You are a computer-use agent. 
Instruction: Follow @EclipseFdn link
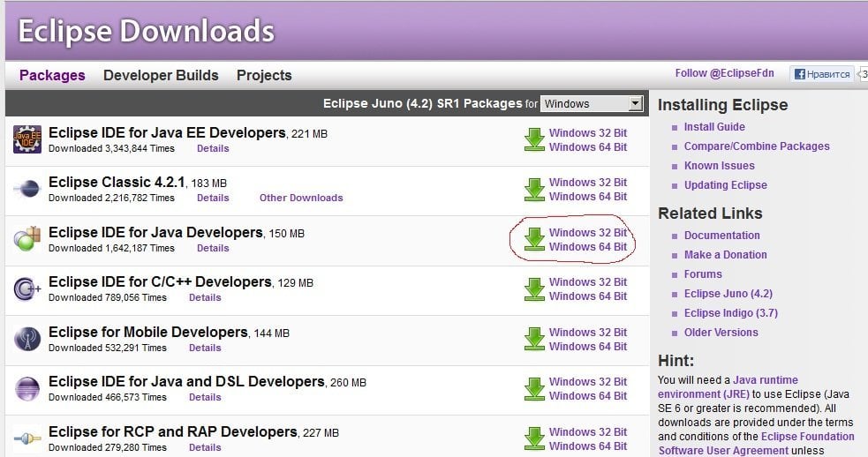(x=724, y=73)
